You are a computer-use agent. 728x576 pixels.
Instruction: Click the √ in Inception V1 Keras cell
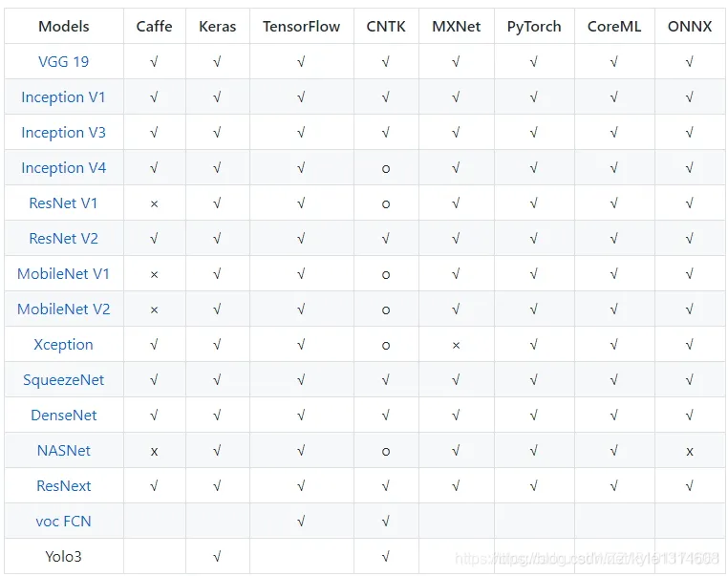[217, 97]
